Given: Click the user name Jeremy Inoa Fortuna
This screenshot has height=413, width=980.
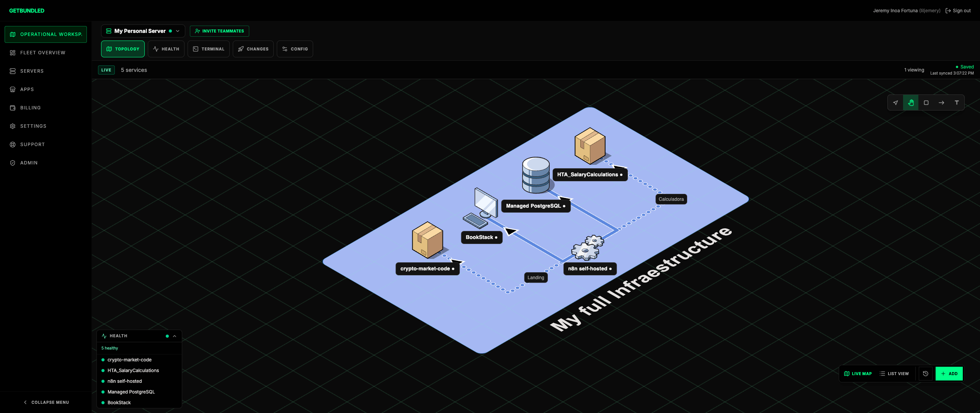Looking at the screenshot, I should click(x=895, y=11).
